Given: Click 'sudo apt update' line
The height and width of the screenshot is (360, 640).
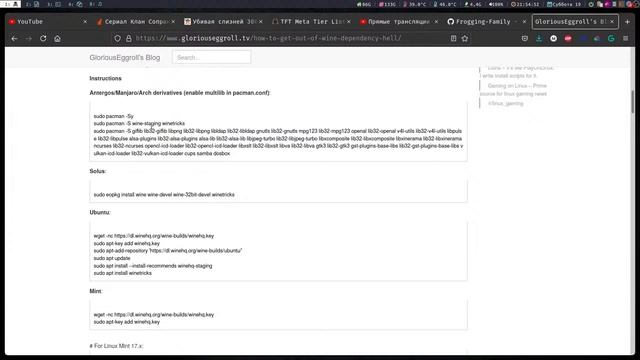Looking at the screenshot, I should (x=112, y=258).
